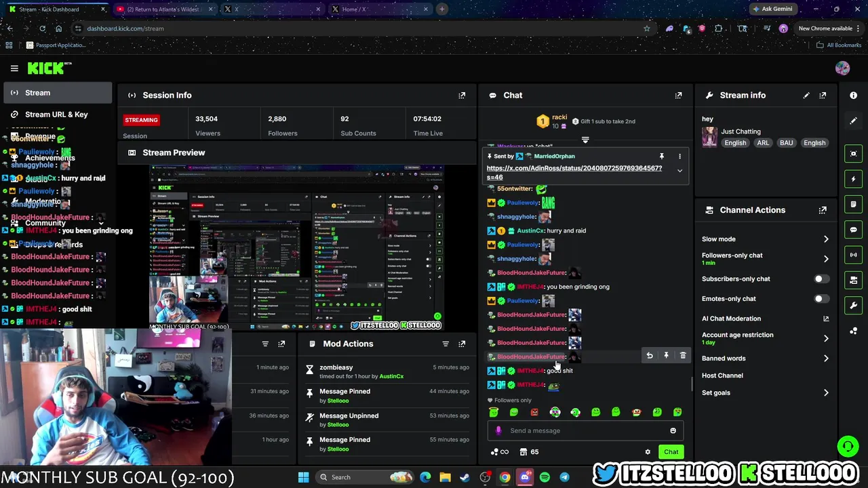Toggle the broadcast signal widget icon in sidebar
This screenshot has height=488, width=868.
click(853, 255)
